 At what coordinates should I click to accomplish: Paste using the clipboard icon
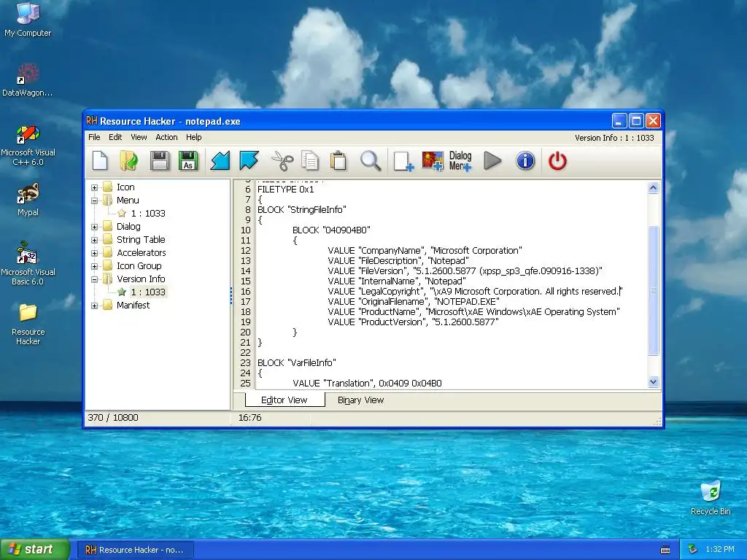tap(338, 160)
